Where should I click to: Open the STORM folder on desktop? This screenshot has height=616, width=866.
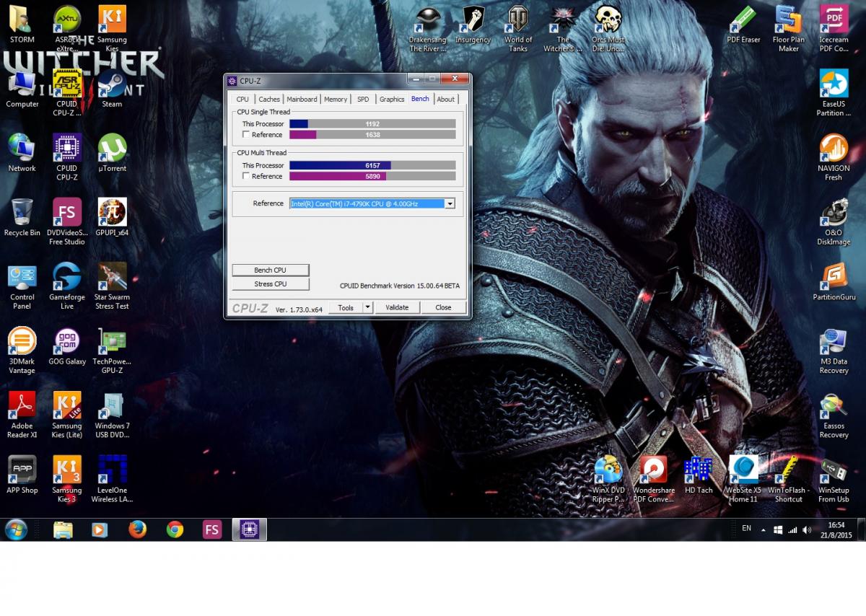point(22,25)
